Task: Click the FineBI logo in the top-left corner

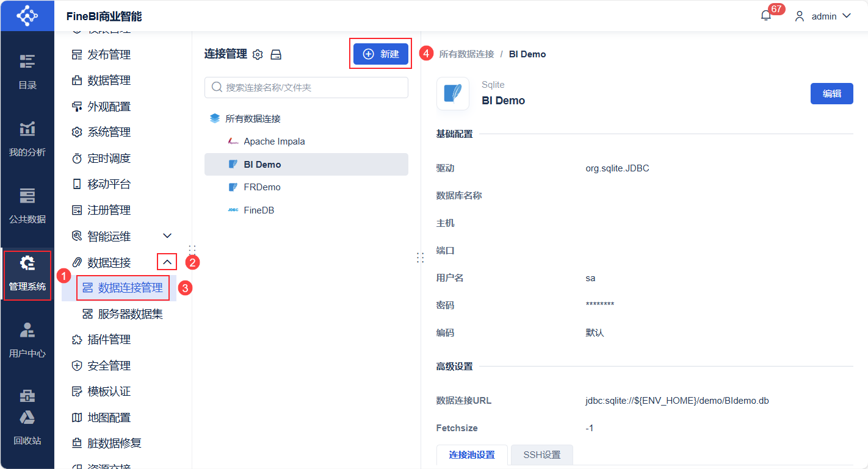Action: coord(27,15)
